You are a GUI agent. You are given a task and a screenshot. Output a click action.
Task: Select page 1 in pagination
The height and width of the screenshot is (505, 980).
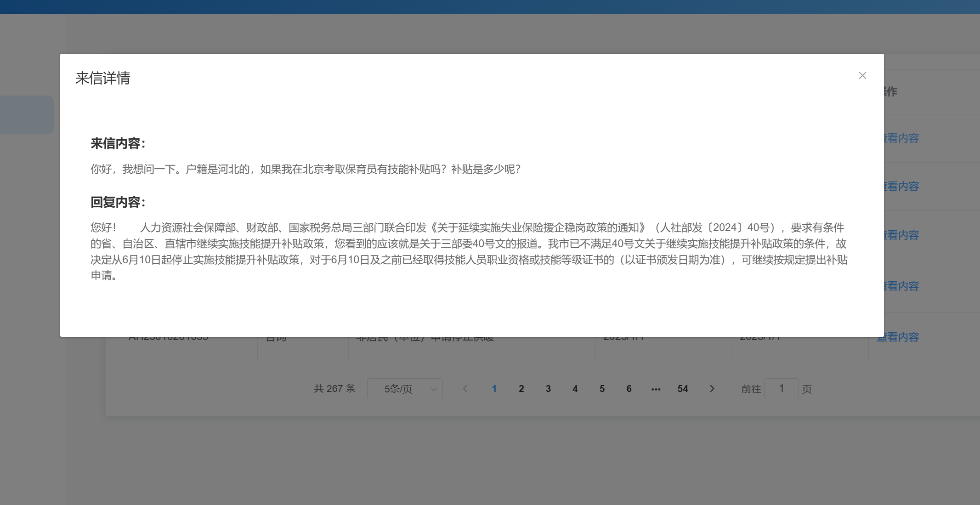[x=494, y=389]
